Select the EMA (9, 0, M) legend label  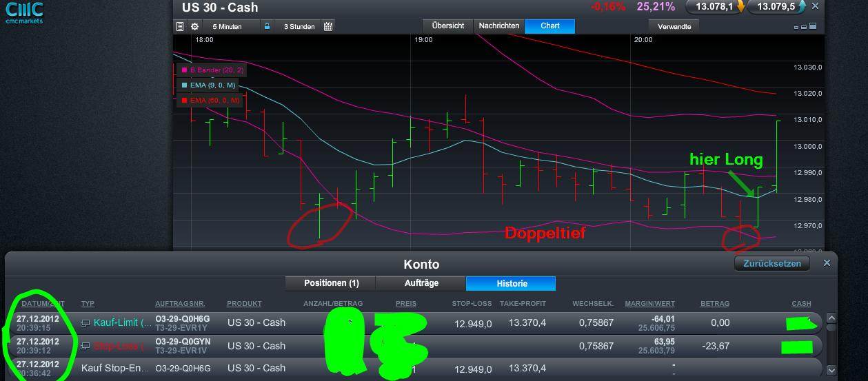(212, 85)
